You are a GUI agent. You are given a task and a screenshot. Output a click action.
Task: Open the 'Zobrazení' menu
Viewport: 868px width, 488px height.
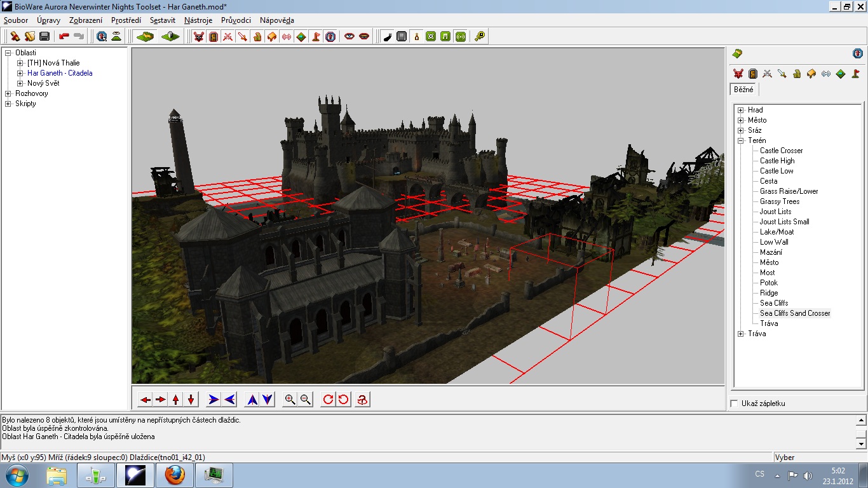pos(86,20)
